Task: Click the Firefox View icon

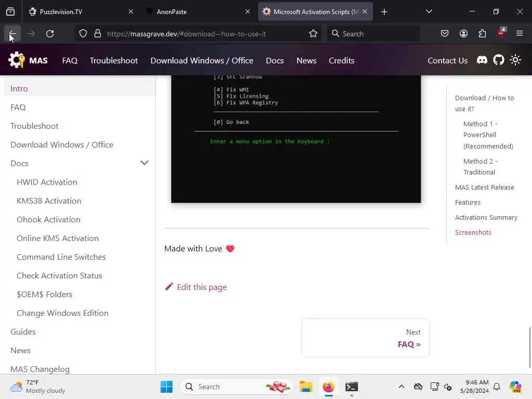Action: 10,12
